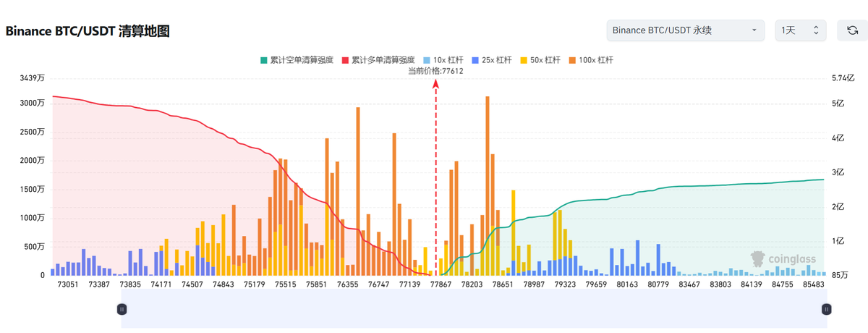Click x-axis label 85483
The width and height of the screenshot is (868, 333).
click(814, 285)
